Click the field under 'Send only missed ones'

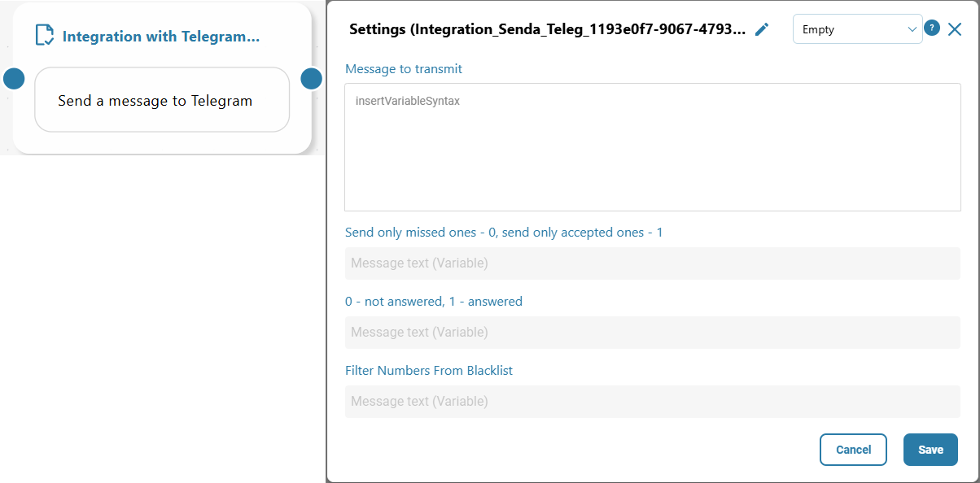point(653,263)
